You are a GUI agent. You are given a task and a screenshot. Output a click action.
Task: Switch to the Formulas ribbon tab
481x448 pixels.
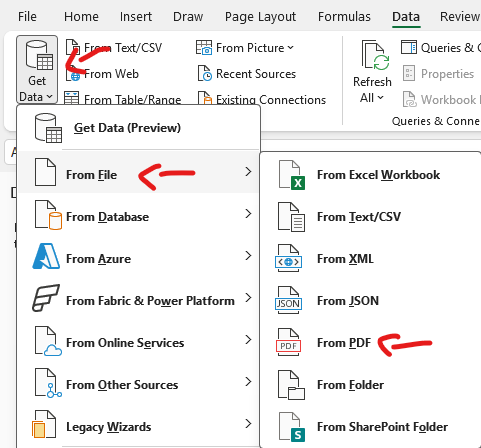click(x=344, y=16)
